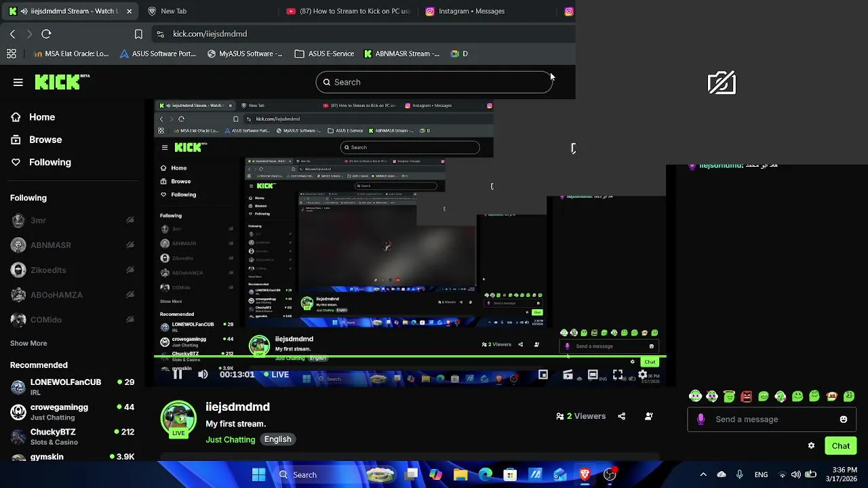The image size is (868, 488).
Task: Open recommended channel ChuckyBTZ
Action: pyautogui.click(x=73, y=436)
